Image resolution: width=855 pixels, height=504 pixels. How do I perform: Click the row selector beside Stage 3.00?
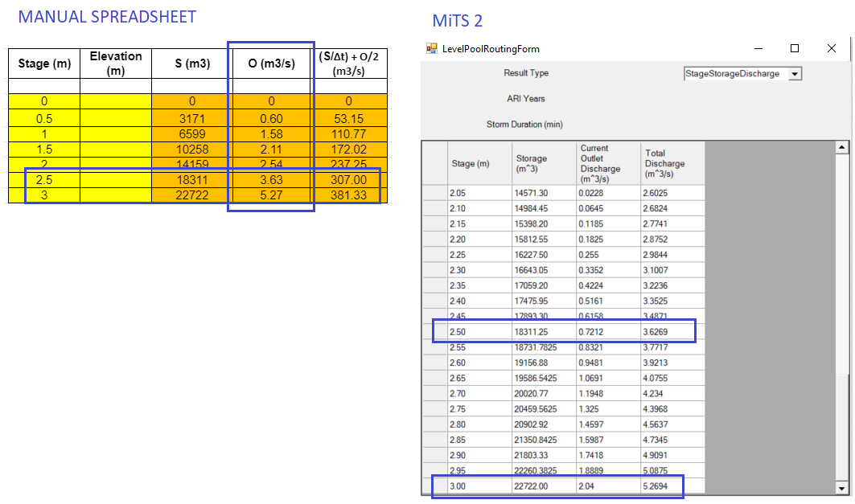coord(434,486)
